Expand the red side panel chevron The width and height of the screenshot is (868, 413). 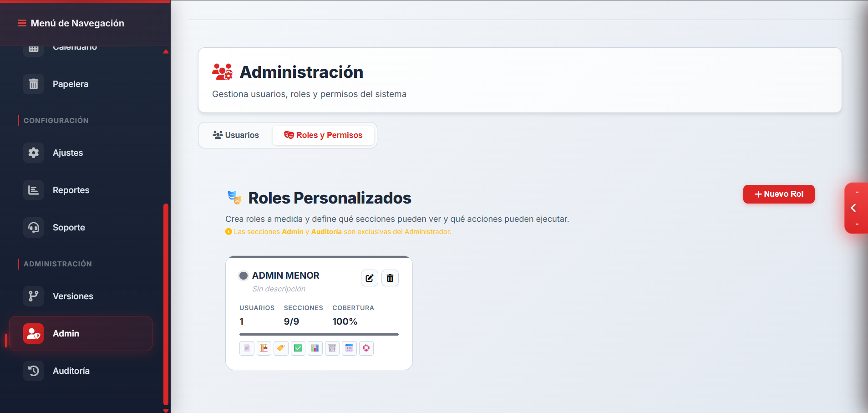click(x=854, y=208)
